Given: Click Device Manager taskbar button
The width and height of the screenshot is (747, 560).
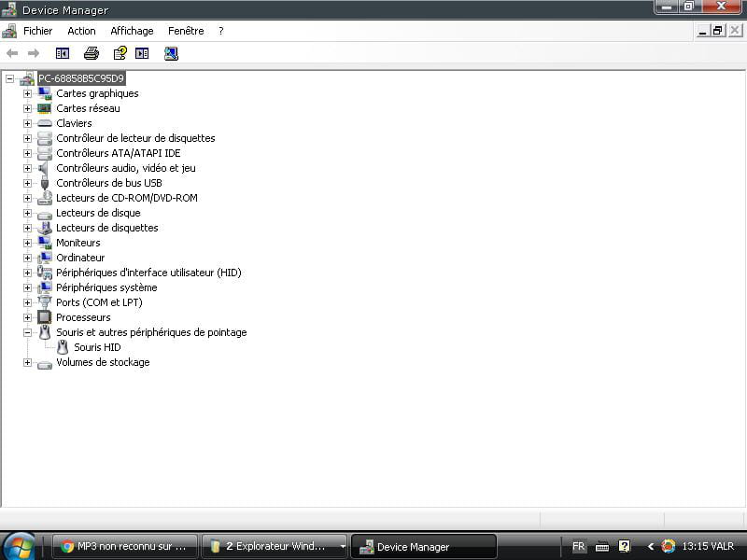Looking at the screenshot, I should point(424,547).
